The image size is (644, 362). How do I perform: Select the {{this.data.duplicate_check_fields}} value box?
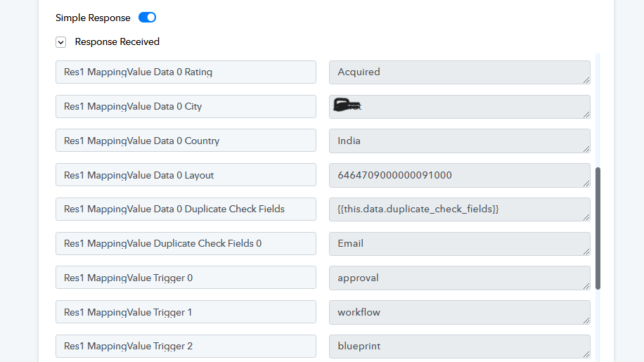460,209
